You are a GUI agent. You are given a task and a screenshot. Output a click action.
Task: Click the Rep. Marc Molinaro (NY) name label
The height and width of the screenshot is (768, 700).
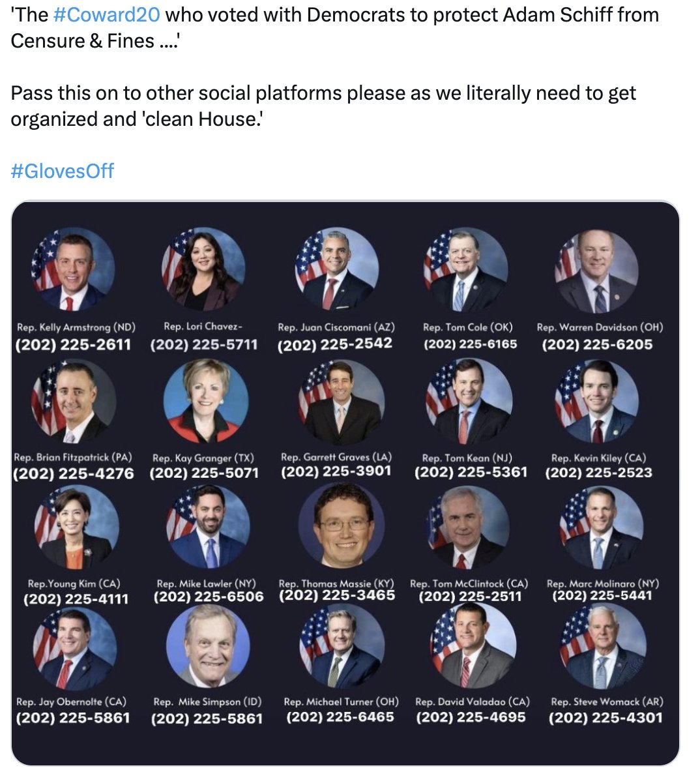pyautogui.click(x=603, y=583)
